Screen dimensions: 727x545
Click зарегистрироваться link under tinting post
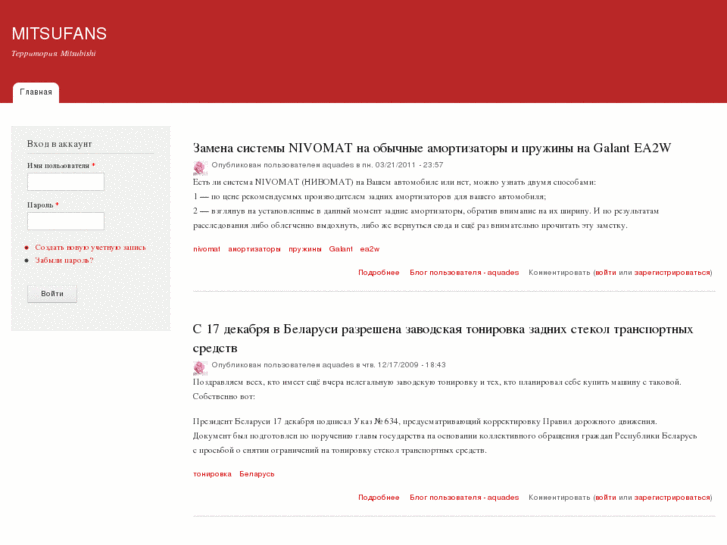pos(672,497)
